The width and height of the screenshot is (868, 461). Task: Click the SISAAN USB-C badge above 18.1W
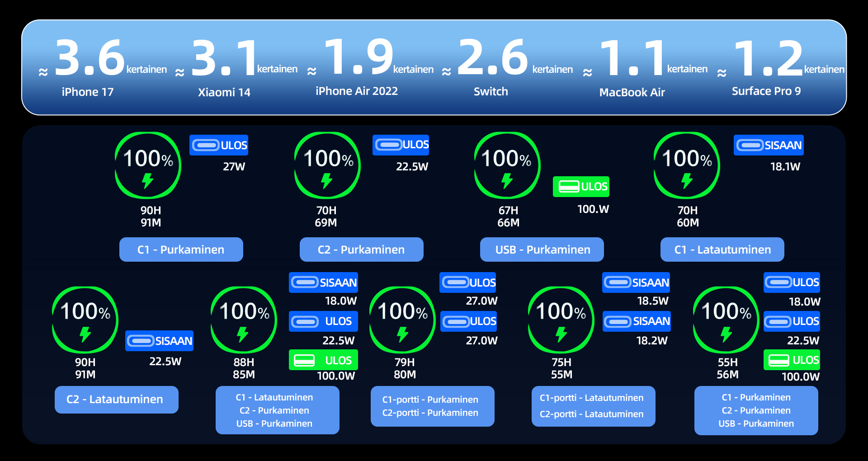(x=769, y=145)
